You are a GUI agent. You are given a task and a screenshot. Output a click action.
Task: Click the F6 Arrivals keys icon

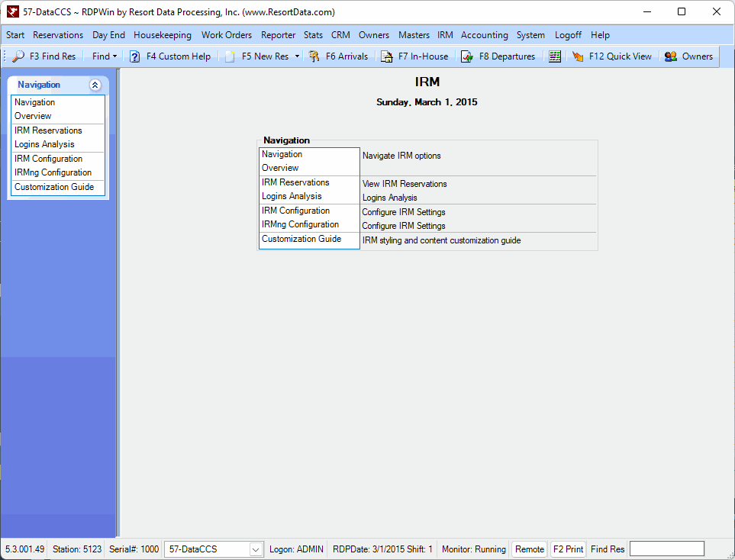(x=314, y=56)
